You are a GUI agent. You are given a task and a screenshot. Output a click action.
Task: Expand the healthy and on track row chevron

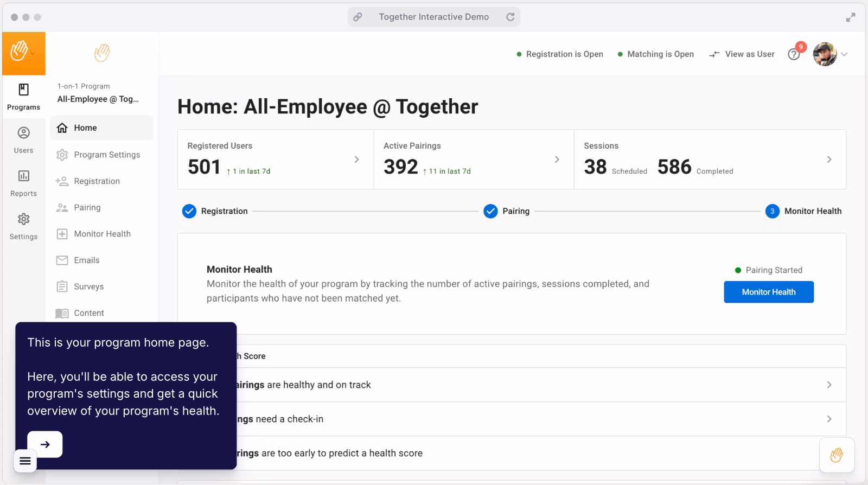click(829, 385)
